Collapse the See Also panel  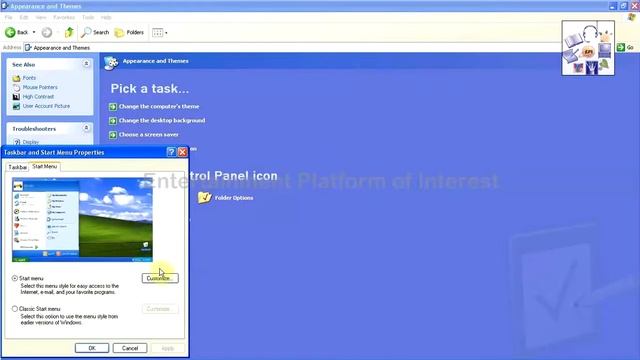(x=86, y=64)
